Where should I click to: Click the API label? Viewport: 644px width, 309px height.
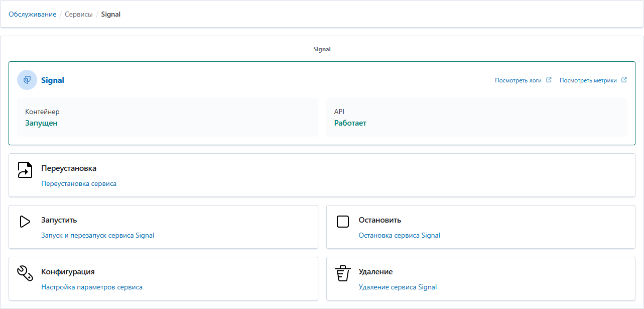pos(339,112)
